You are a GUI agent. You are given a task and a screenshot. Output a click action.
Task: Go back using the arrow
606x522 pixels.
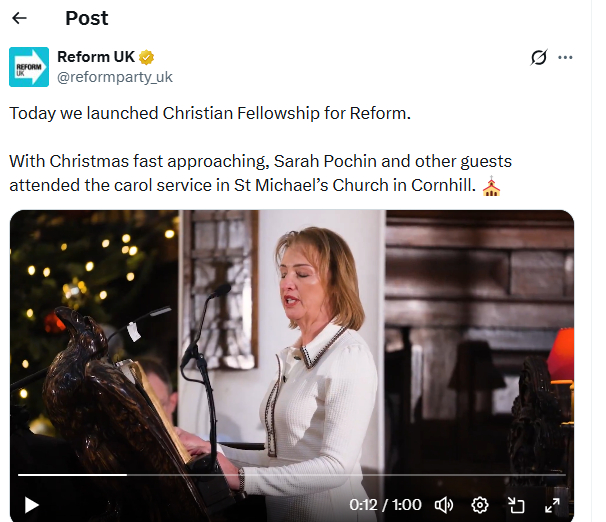click(19, 18)
